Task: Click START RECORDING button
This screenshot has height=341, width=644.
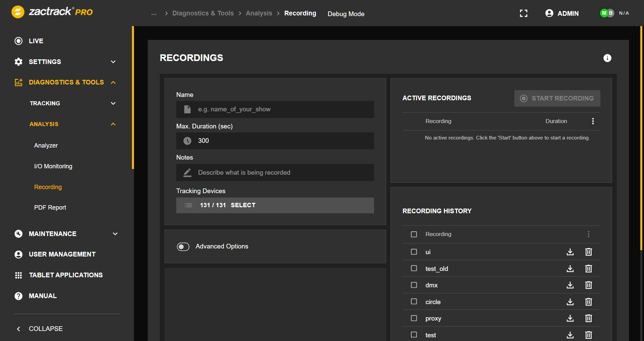Action: pos(557,98)
